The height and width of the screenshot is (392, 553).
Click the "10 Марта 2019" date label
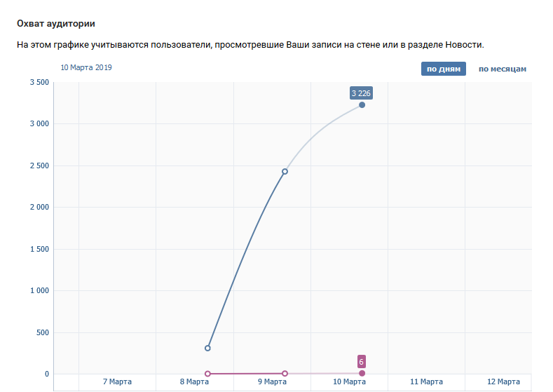click(86, 68)
